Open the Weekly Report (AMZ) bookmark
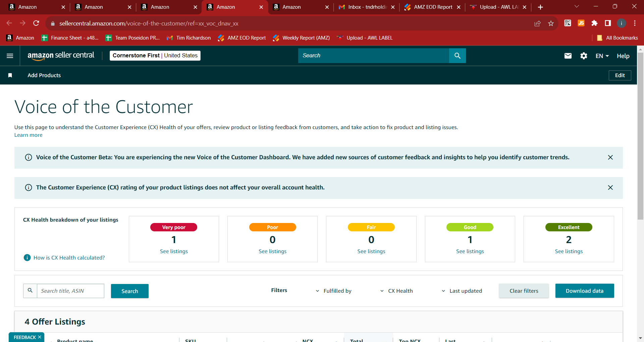This screenshot has width=644, height=342. point(301,38)
